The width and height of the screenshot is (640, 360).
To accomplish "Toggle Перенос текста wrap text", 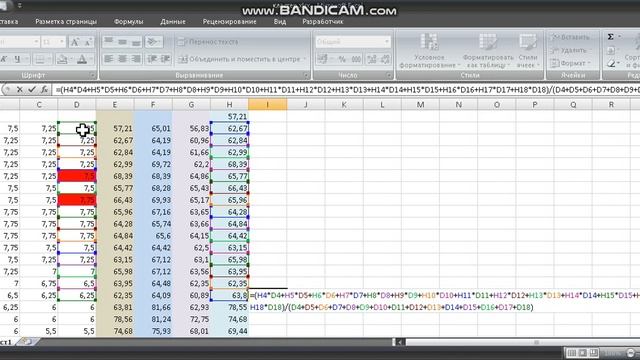I will coord(208,42).
